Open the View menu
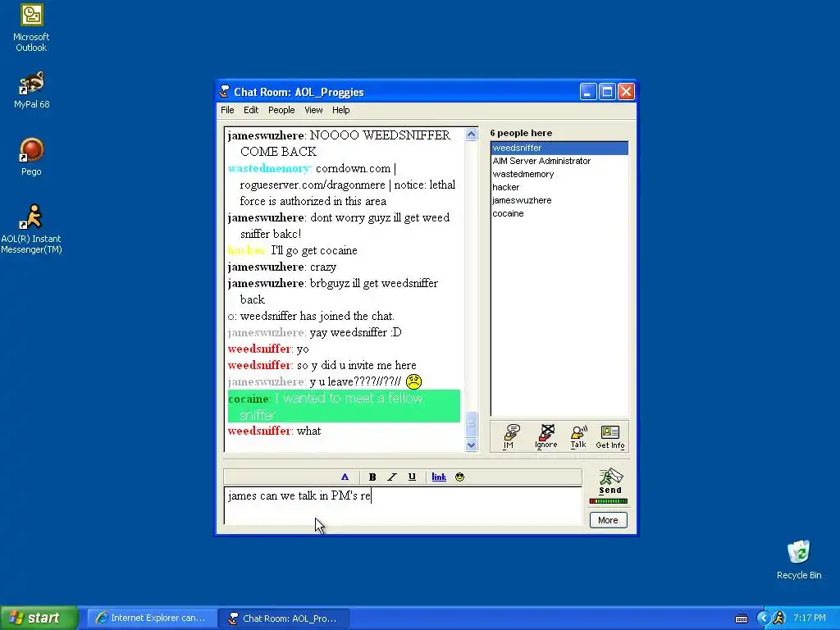Screen dimensions: 840x630 [x=313, y=110]
